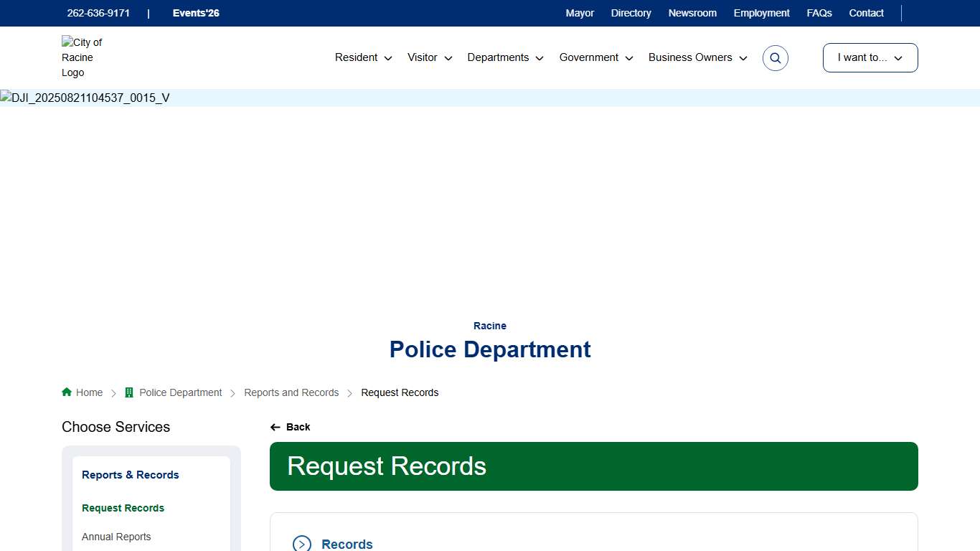The image size is (980, 551).
Task: Click the 262-636-9171 phone number
Action: tap(98, 13)
